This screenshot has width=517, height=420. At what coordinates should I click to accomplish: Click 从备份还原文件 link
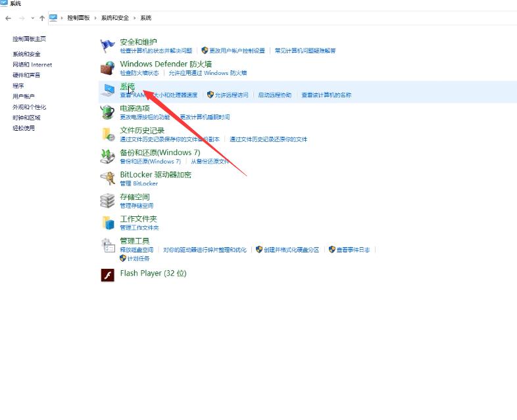210,162
